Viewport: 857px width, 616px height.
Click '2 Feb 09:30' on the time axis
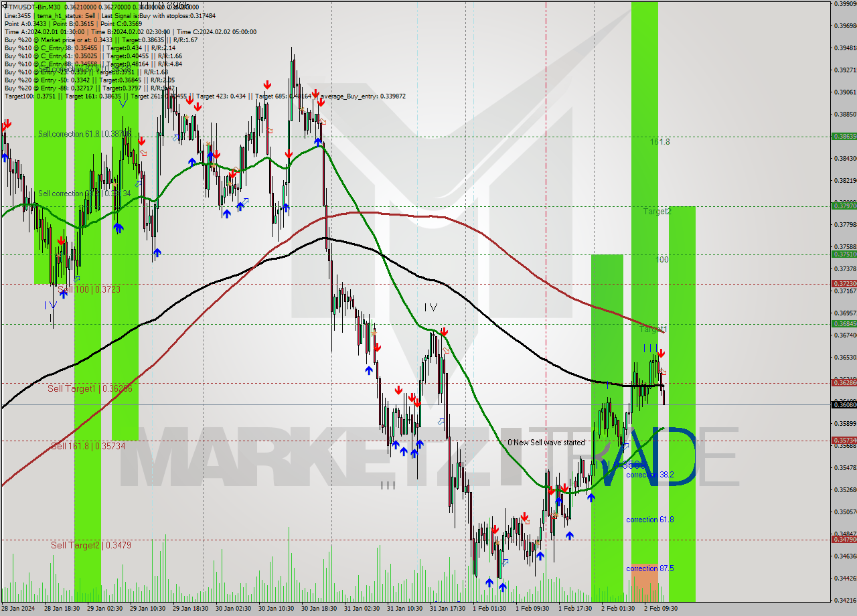click(x=660, y=609)
